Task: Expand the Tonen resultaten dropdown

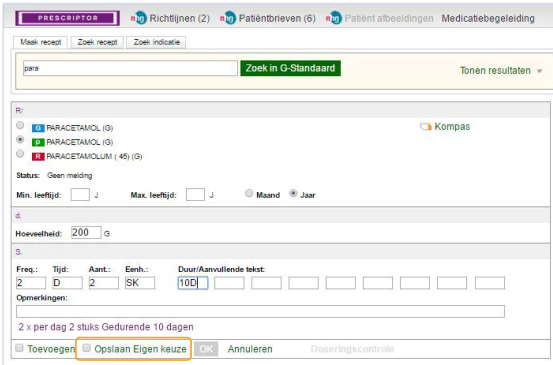Action: 501,71
